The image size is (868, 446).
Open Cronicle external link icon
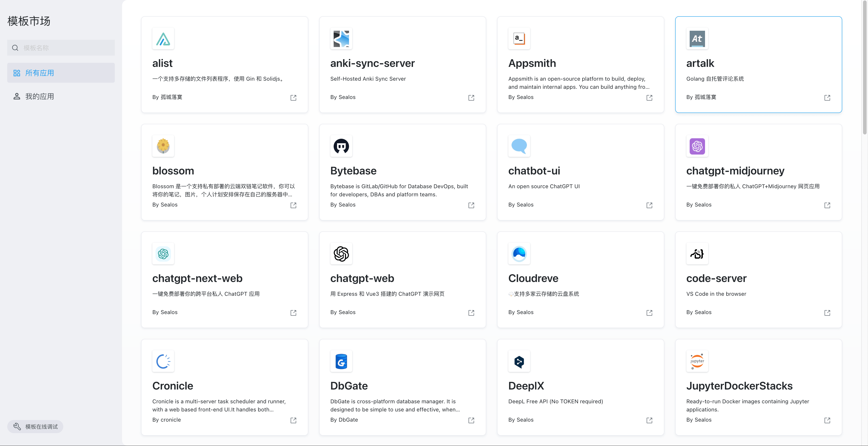(x=293, y=420)
